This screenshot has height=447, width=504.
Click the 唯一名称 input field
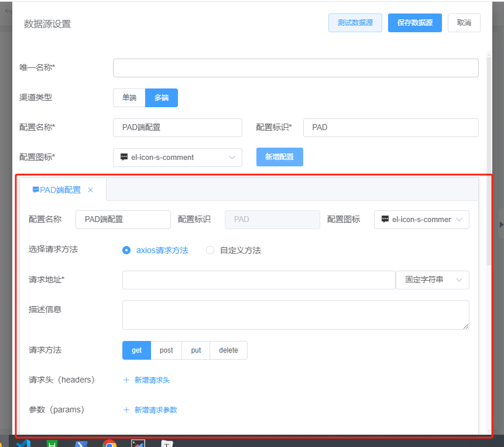[295, 68]
